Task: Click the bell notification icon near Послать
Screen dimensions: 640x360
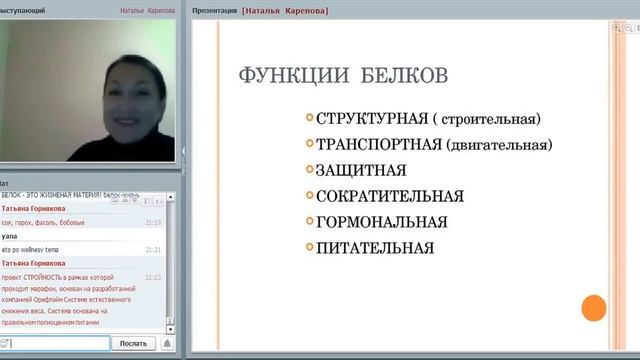Action: coord(167,343)
